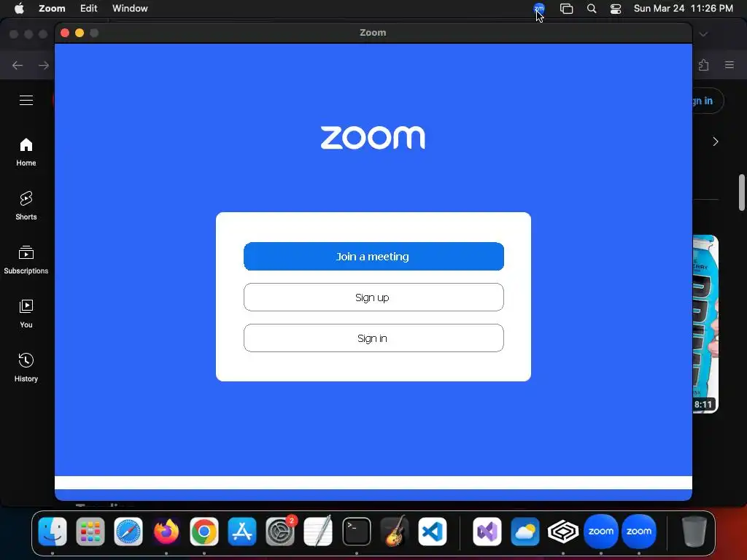
Task: Go to YouTube Home in sidebar
Action: click(x=26, y=152)
